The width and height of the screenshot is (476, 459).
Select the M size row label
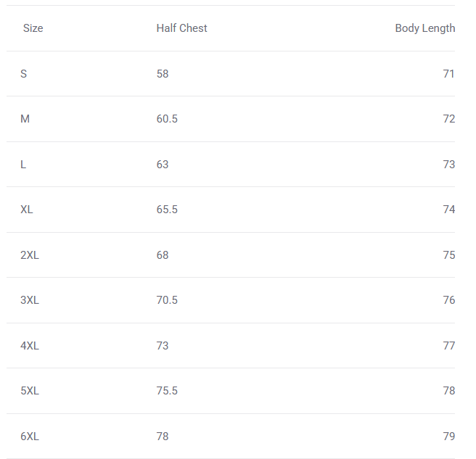[x=25, y=119]
